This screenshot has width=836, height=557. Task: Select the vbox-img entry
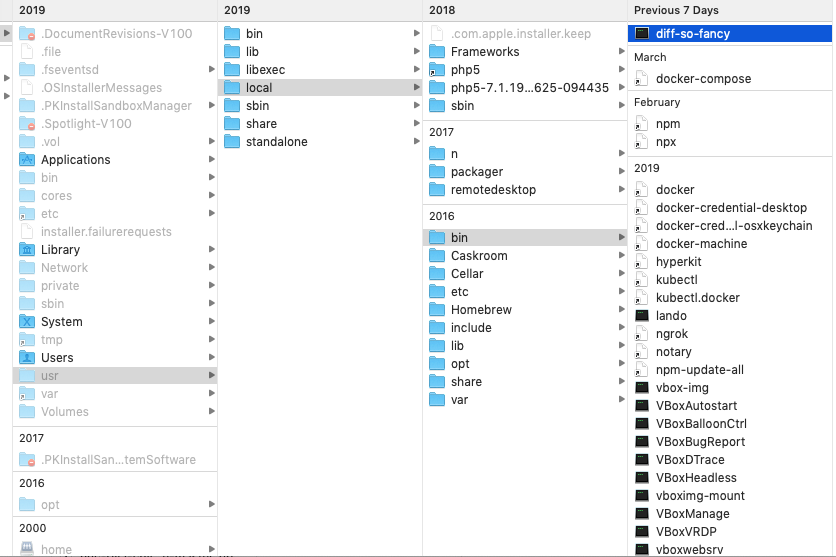(682, 388)
